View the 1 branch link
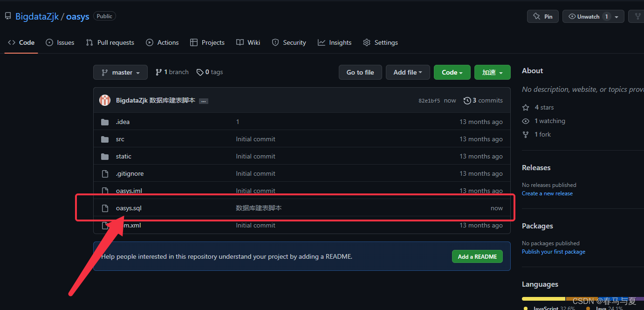644x310 pixels. (x=172, y=72)
